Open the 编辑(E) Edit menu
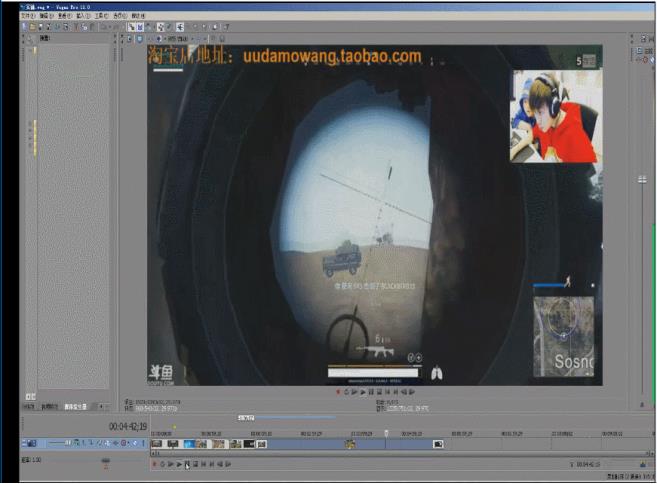The height and width of the screenshot is (484, 657). tap(46, 16)
